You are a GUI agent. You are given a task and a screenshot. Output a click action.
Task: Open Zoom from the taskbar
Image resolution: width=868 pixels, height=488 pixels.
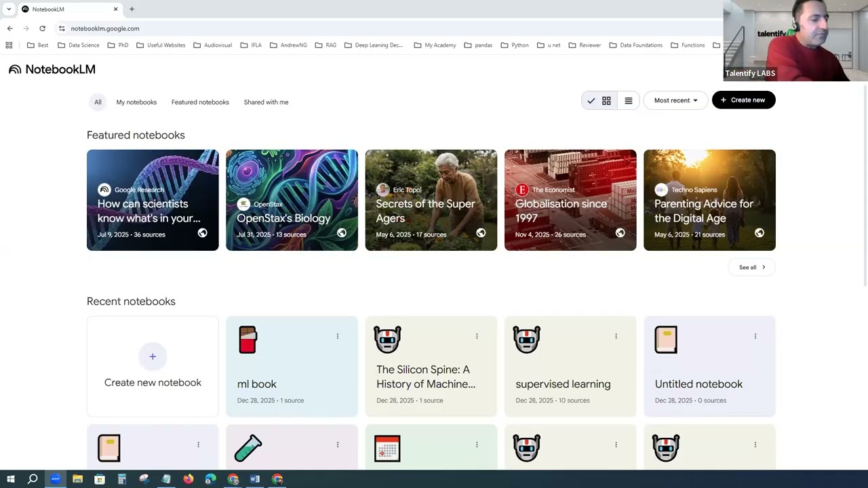(x=56, y=479)
